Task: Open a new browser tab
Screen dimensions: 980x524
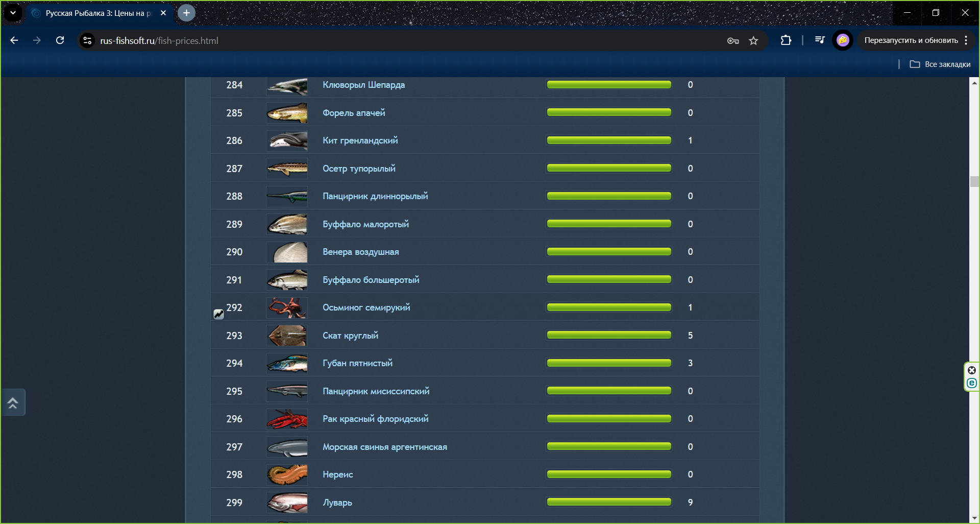Action: click(x=186, y=13)
